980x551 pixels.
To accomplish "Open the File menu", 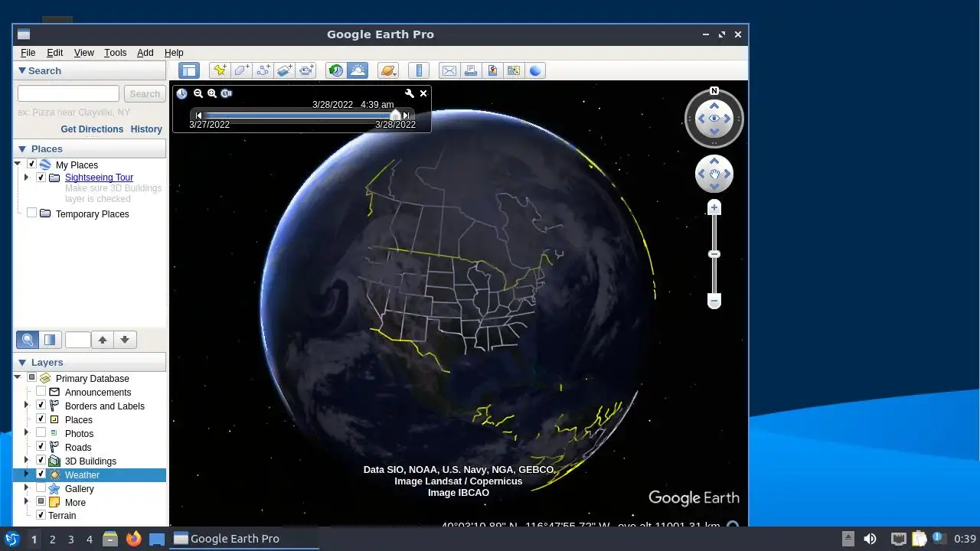I will (x=28, y=53).
